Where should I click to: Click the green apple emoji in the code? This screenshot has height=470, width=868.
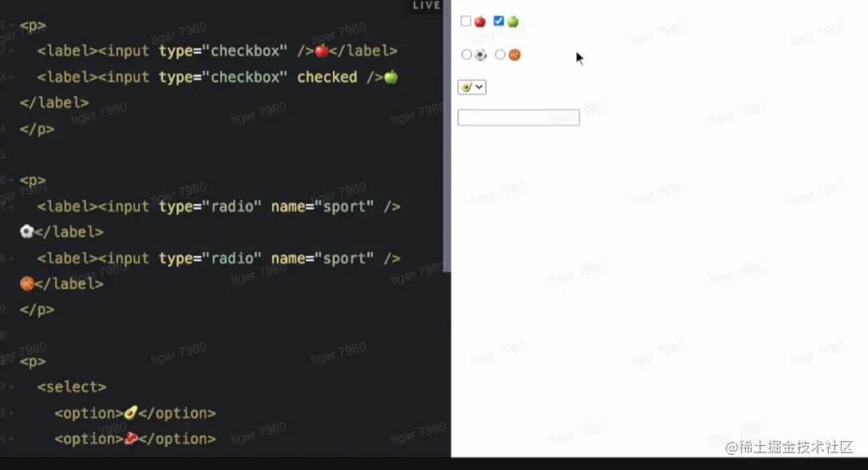[390, 77]
